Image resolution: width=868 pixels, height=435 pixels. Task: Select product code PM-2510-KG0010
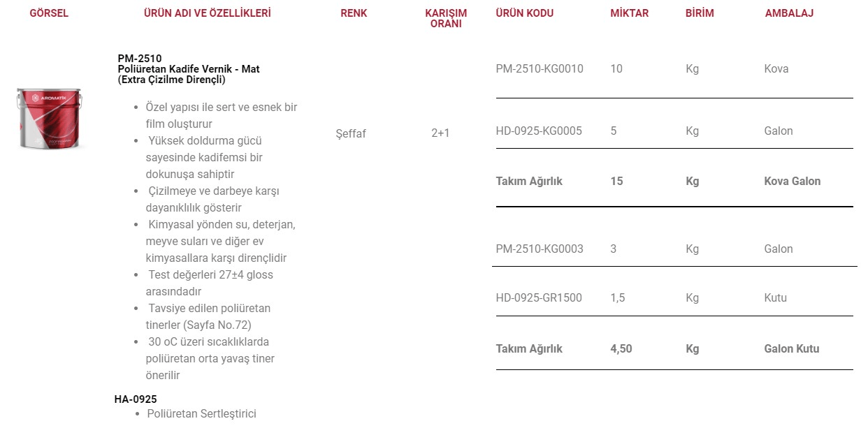point(540,69)
